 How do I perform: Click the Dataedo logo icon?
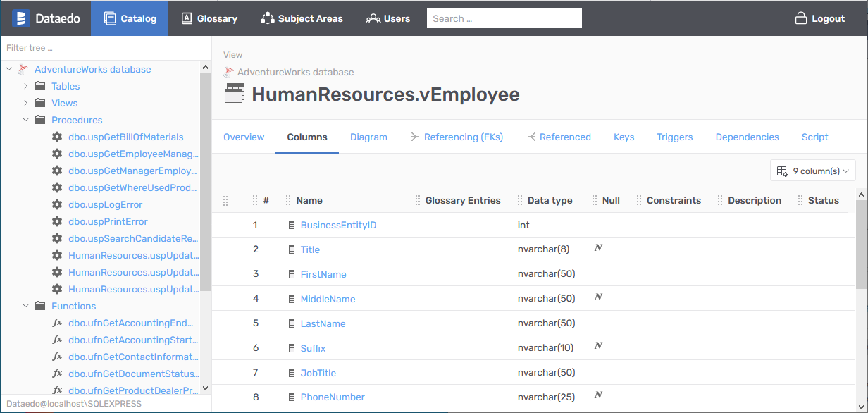20,18
